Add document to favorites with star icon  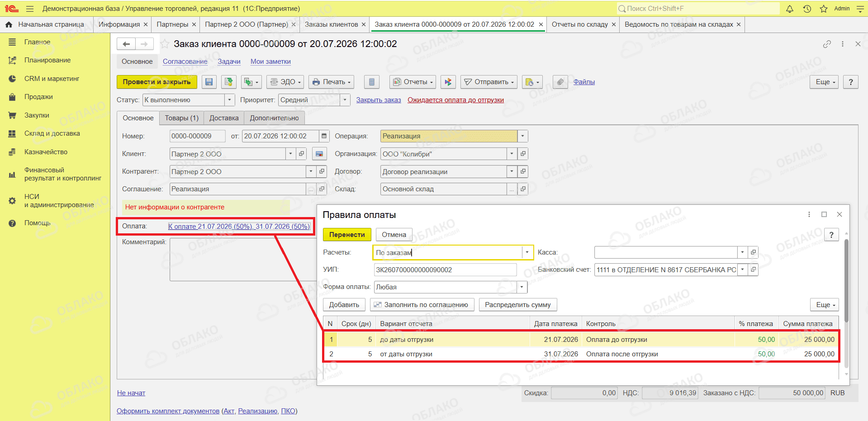tap(165, 44)
